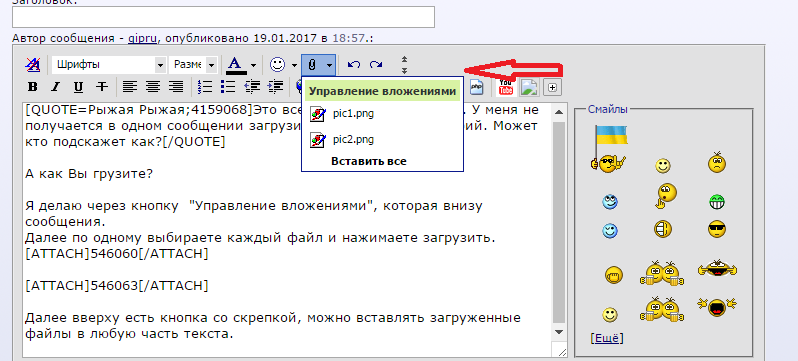Click the editor scrollbar up arrow
The image size is (798, 361).
click(x=559, y=112)
